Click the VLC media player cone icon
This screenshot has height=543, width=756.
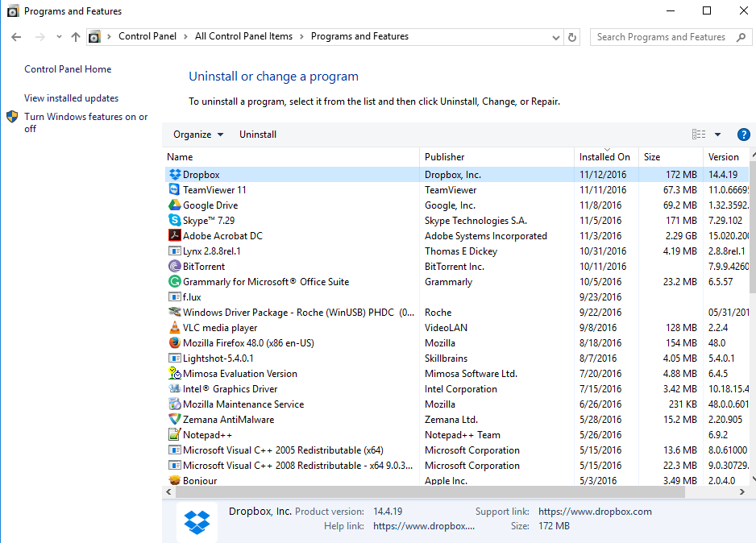point(175,328)
